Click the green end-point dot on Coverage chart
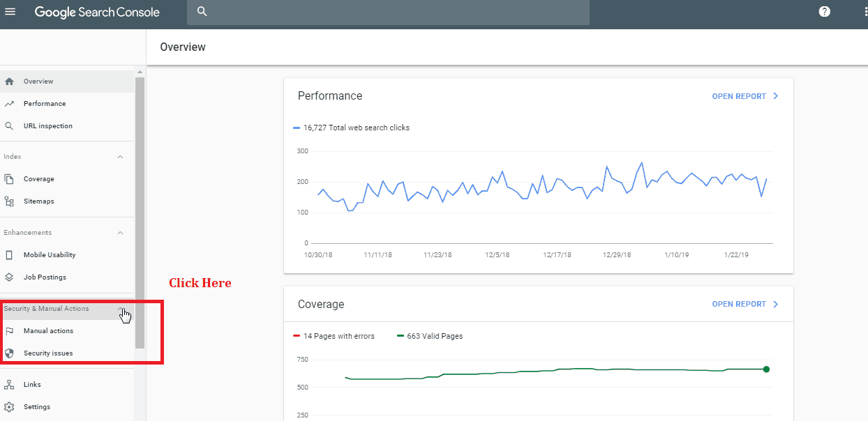 (766, 369)
